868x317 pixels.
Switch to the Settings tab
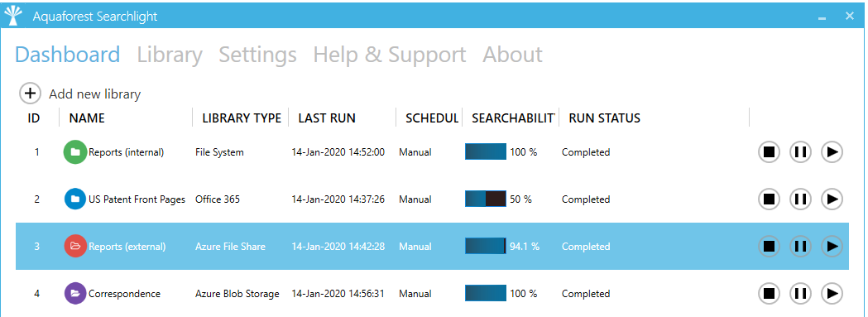click(x=257, y=55)
